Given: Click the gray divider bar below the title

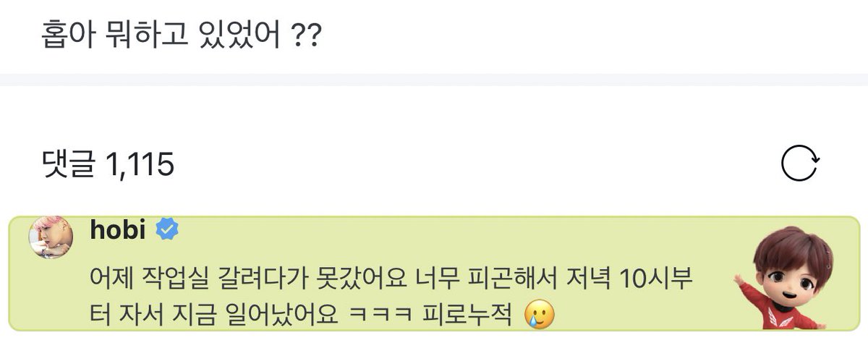Looking at the screenshot, I should tap(434, 80).
